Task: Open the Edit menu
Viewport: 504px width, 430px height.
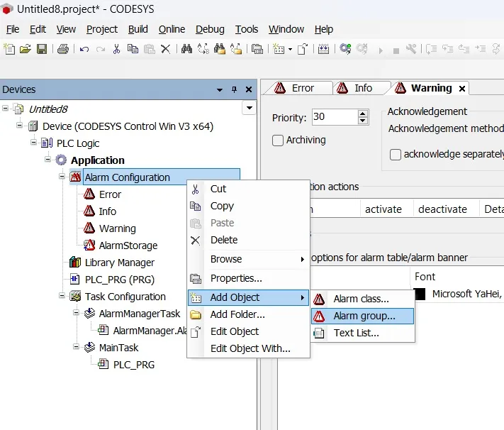Action: (x=38, y=29)
